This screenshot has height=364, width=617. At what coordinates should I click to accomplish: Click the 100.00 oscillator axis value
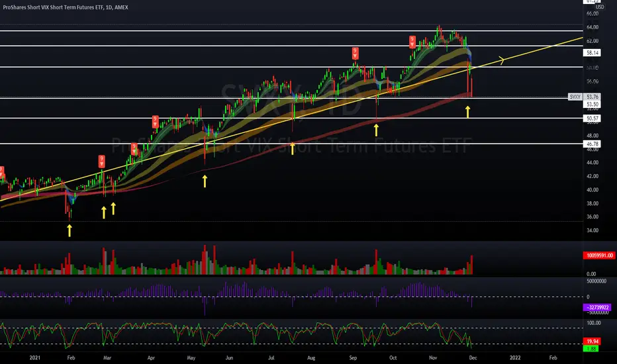tap(593, 323)
